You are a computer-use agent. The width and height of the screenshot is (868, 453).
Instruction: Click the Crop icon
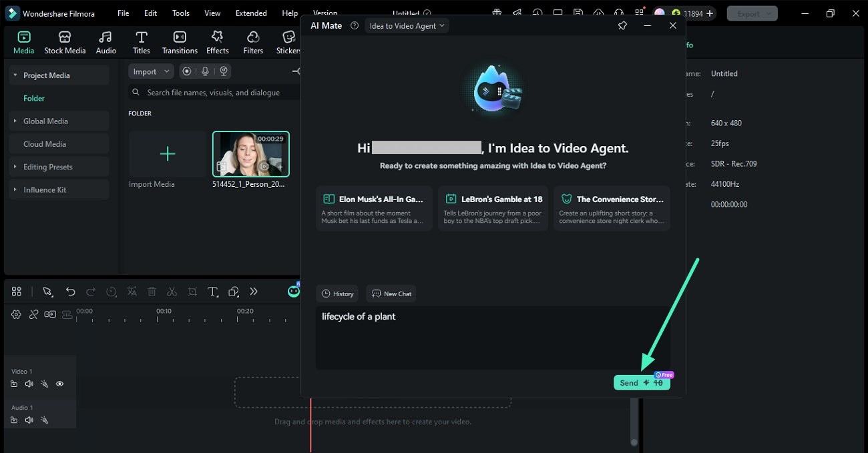click(x=192, y=292)
